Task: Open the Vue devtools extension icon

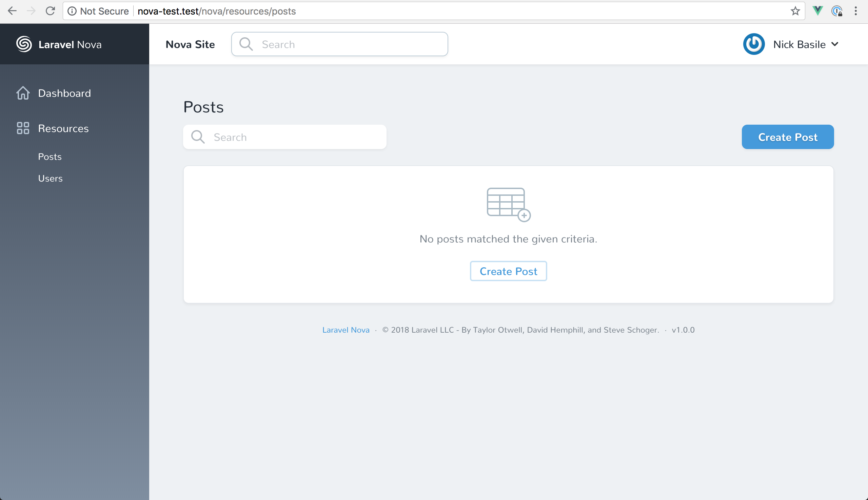Action: (817, 11)
